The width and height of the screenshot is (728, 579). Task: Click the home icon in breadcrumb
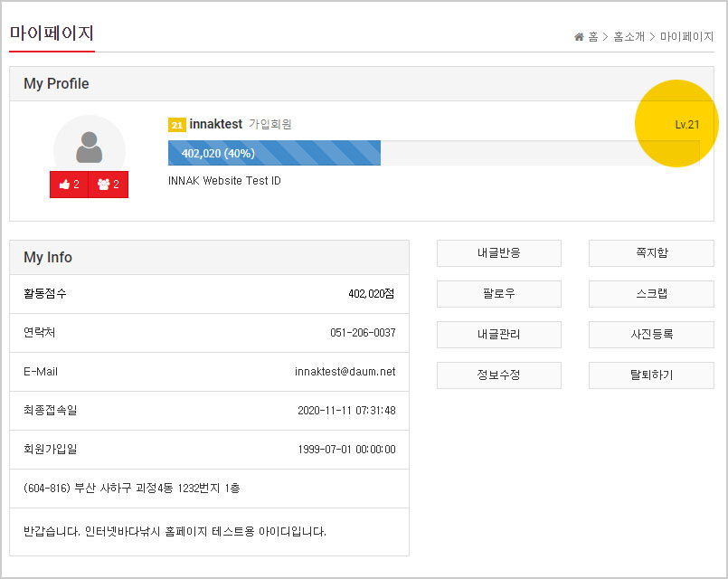[x=579, y=37]
